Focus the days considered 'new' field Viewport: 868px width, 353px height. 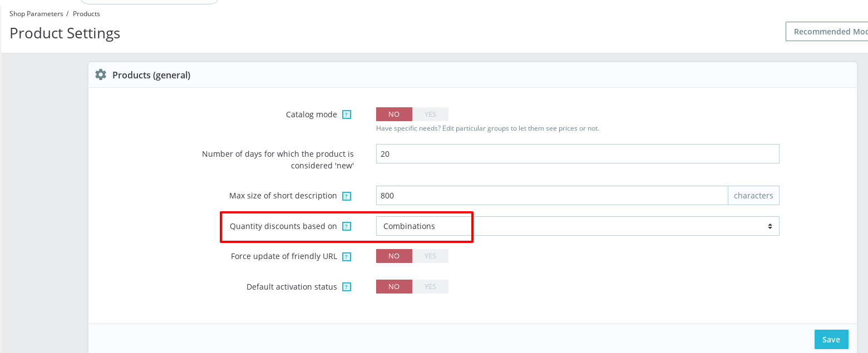[x=578, y=154]
